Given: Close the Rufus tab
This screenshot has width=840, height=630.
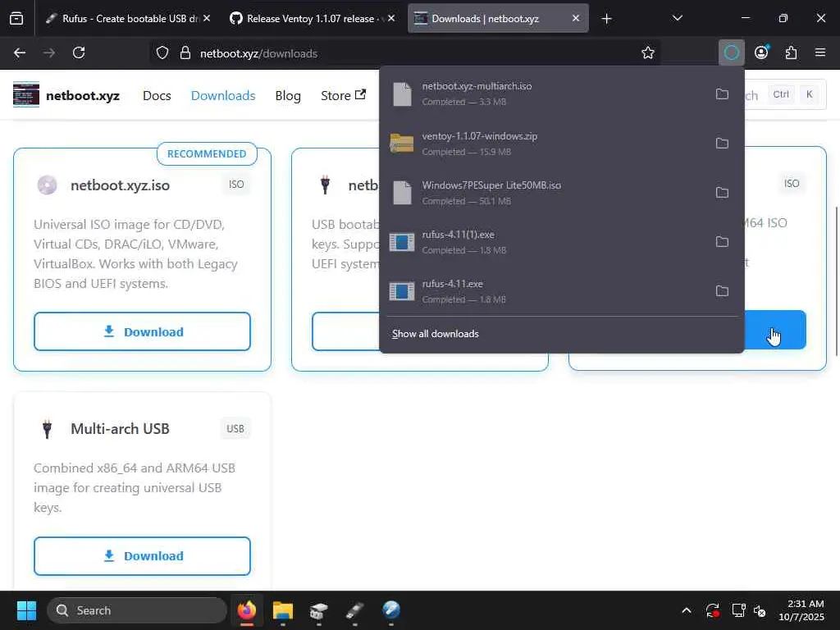Looking at the screenshot, I should (x=207, y=18).
